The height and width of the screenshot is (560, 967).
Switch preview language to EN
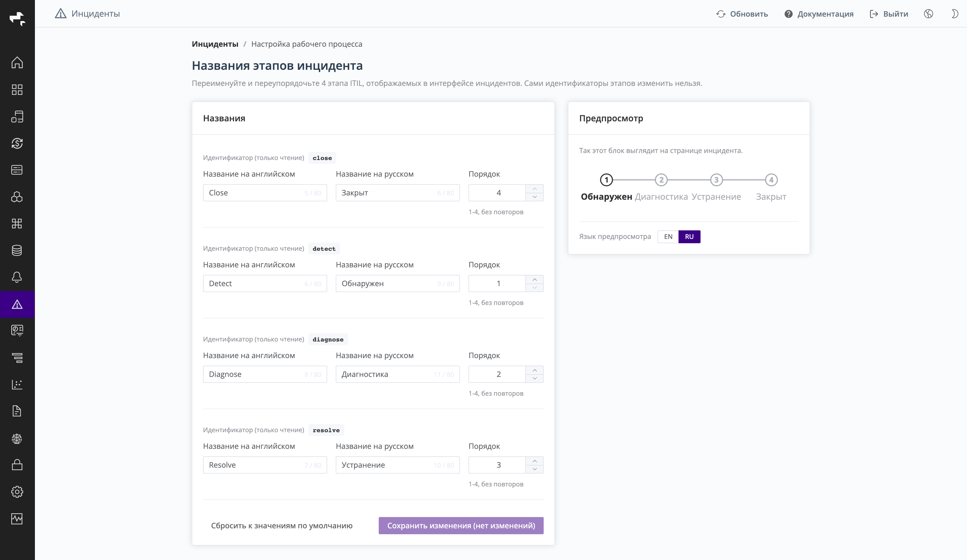click(x=668, y=237)
